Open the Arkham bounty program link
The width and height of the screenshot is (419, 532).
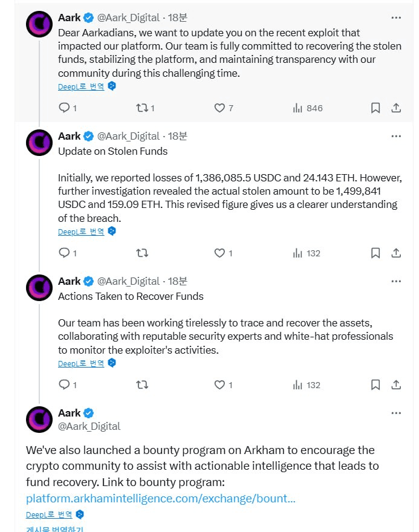[x=161, y=498]
